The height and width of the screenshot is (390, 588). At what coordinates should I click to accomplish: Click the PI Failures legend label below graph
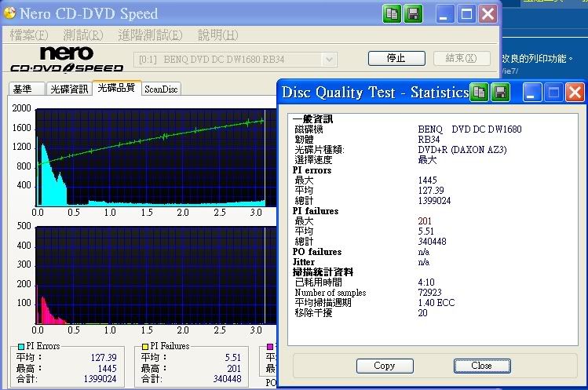point(170,346)
